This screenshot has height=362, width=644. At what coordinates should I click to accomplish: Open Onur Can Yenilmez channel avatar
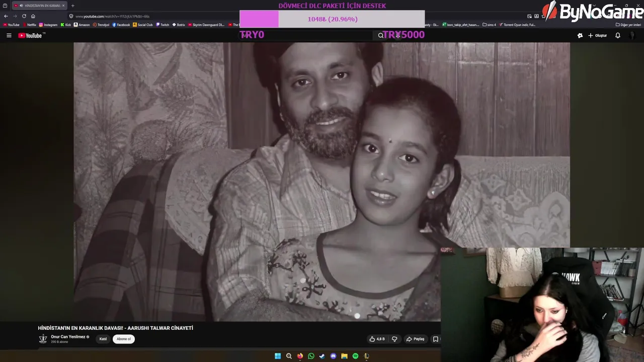coord(43,339)
